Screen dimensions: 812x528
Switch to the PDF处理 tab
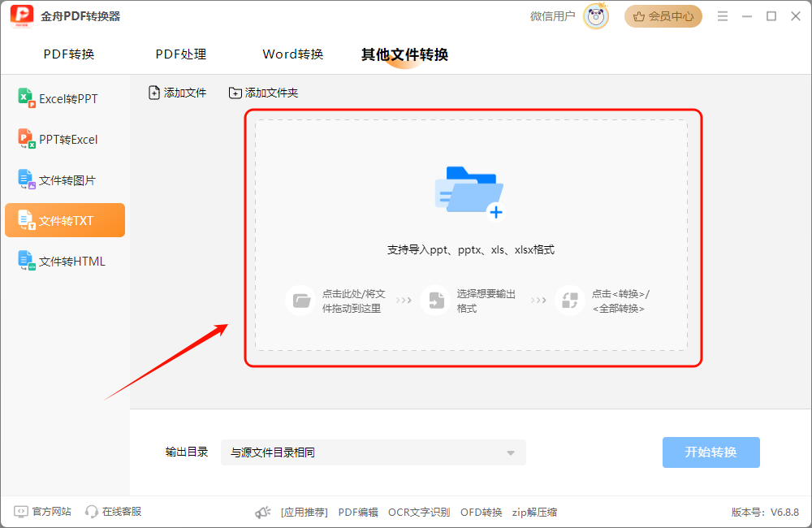(181, 54)
